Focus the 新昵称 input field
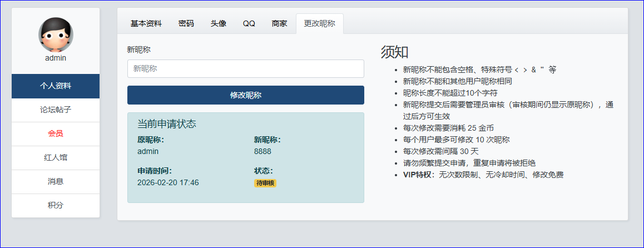This screenshot has width=644, height=248. click(245, 69)
